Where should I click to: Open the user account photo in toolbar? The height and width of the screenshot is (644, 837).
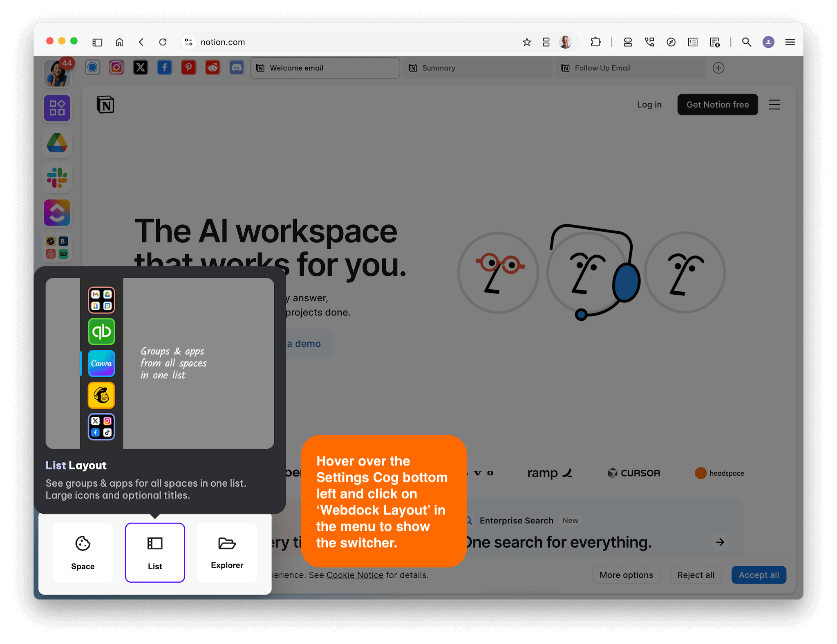[x=566, y=42]
